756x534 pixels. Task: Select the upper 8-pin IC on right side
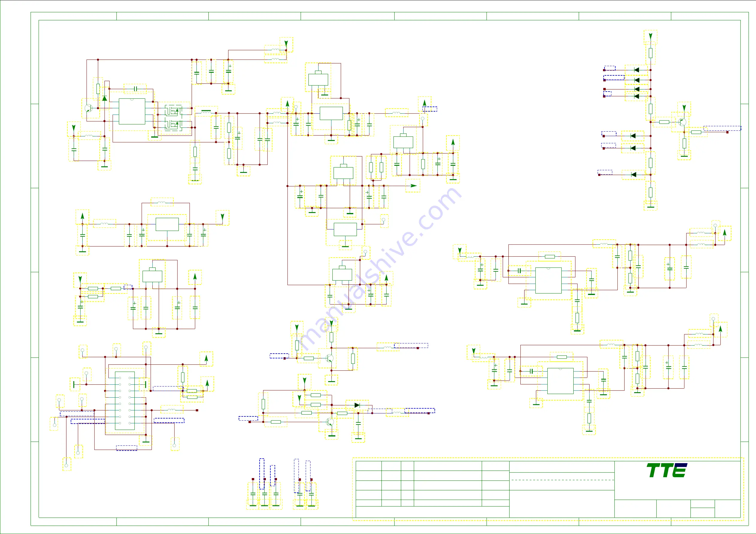(548, 280)
